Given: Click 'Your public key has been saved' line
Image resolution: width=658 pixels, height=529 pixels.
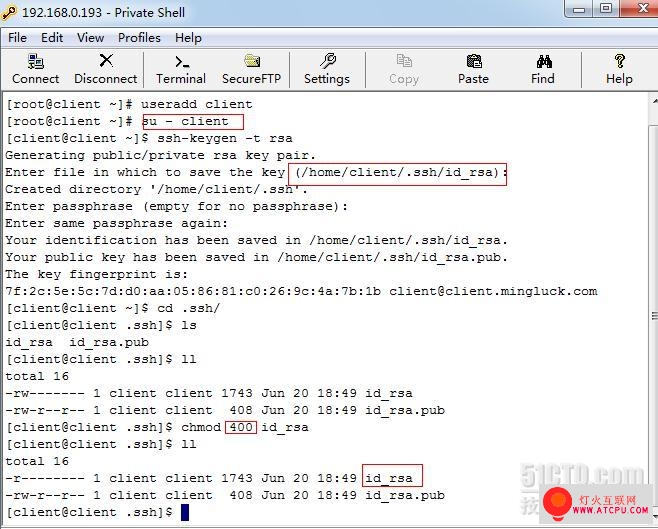Looking at the screenshot, I should [256, 257].
